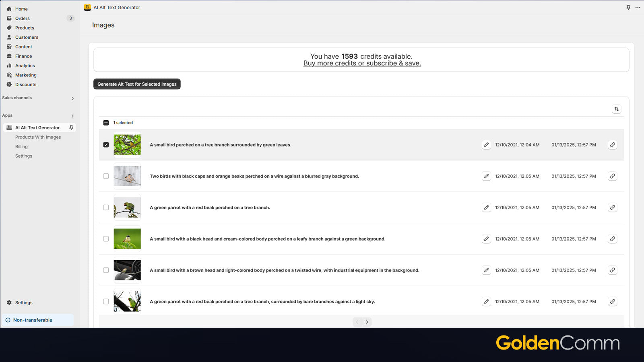Open Products With Images in the app menu
This screenshot has width=644, height=362.
pyautogui.click(x=38, y=137)
